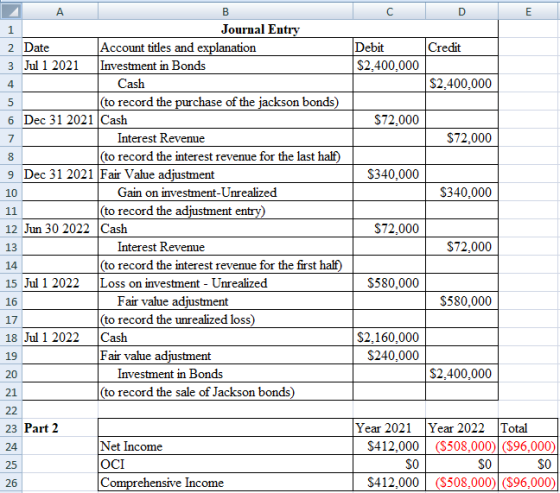Image resolution: width=560 pixels, height=493 pixels.
Task: Click 'to record the interest revenue for the first half'
Action: pos(225,265)
